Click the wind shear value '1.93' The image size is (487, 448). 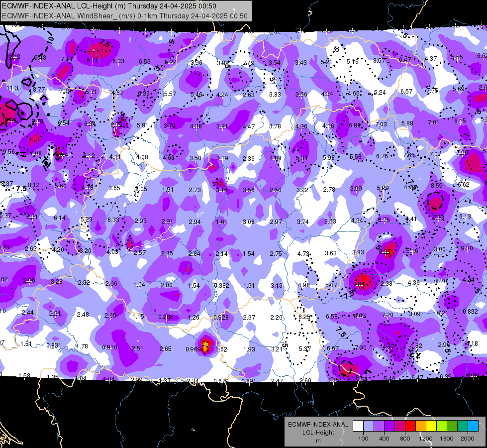(x=249, y=349)
